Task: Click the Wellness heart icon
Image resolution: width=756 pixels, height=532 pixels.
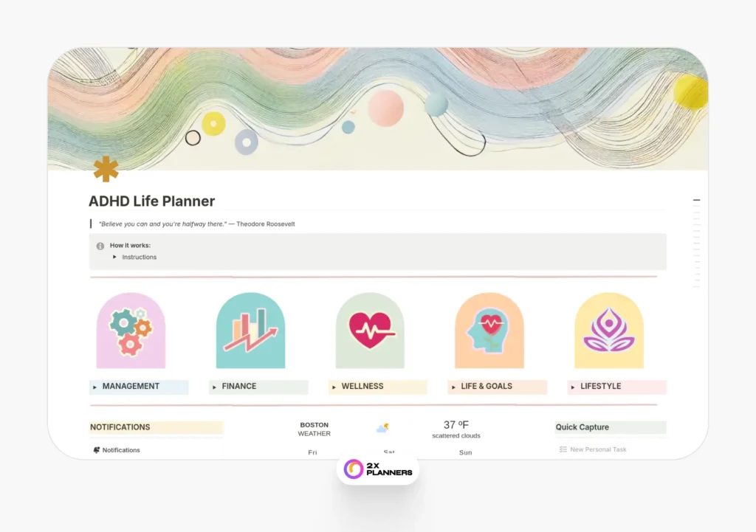Action: tap(370, 331)
